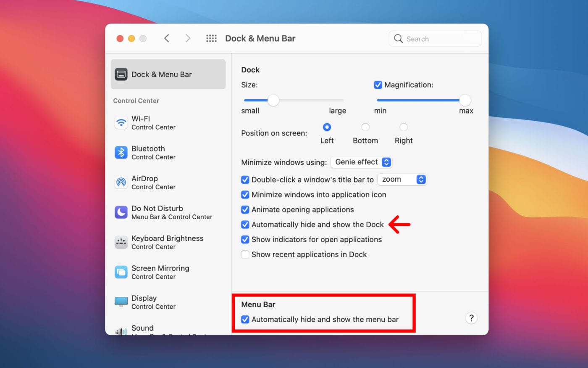Uncheck Automatically hide and show the menu bar

[x=245, y=320]
